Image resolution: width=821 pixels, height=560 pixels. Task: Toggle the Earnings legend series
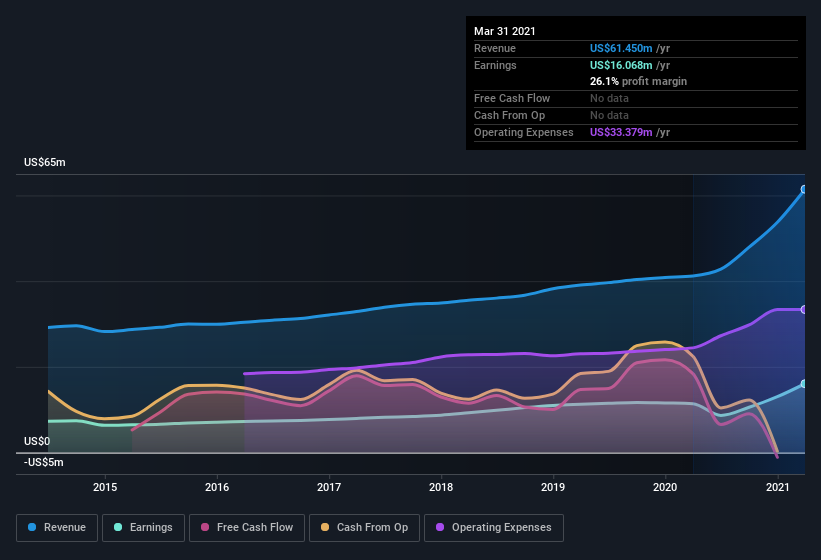(x=143, y=528)
